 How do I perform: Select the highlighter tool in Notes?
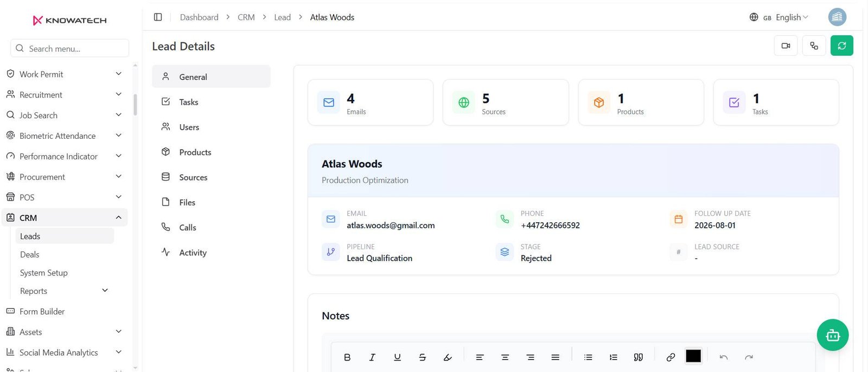pos(448,357)
